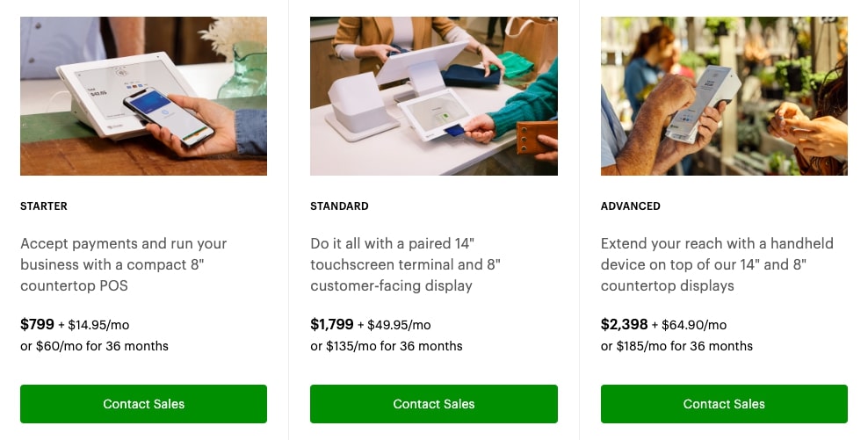868x440 pixels.
Task: Open the Standard plan product photo
Action: (x=433, y=96)
